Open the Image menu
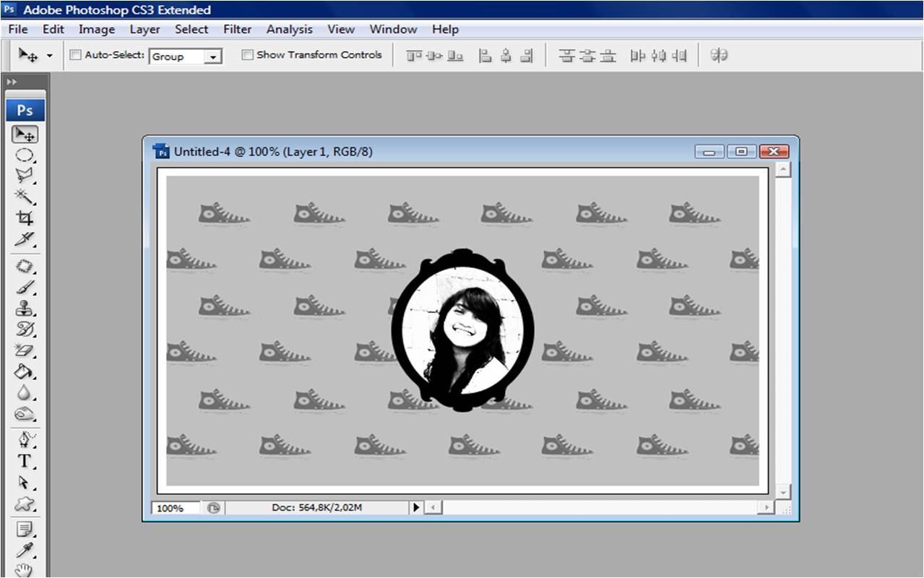 97,29
